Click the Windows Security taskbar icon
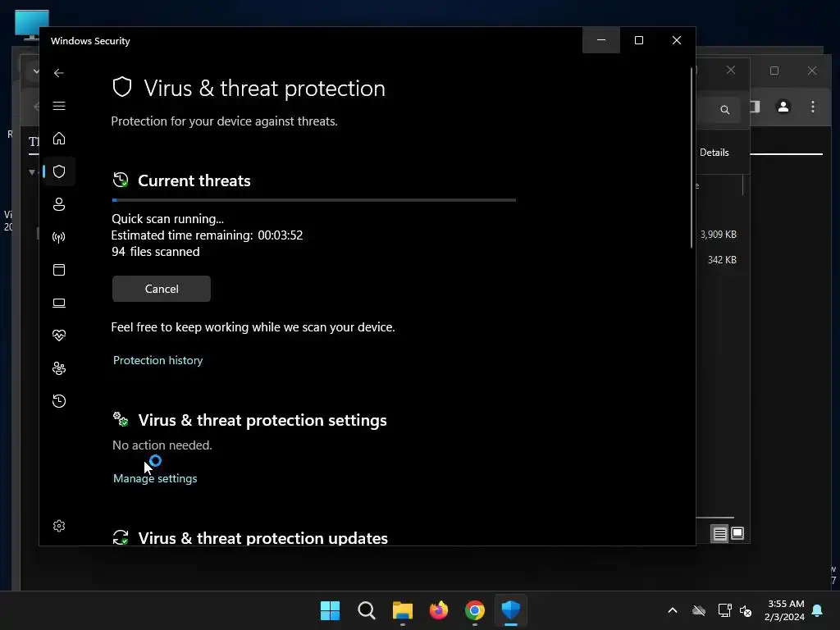This screenshot has width=840, height=630. 510,610
